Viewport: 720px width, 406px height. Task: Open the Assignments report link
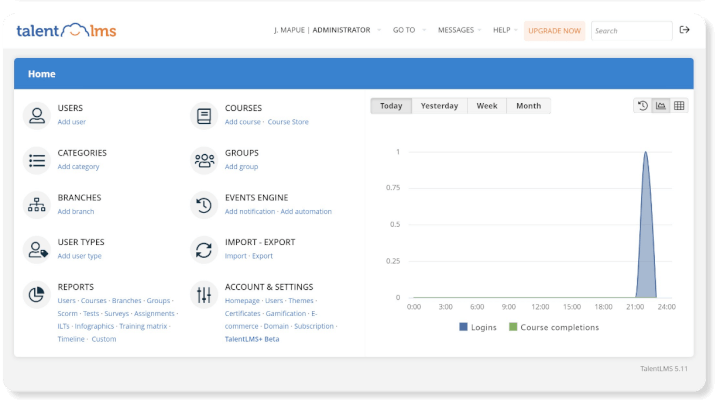click(154, 313)
